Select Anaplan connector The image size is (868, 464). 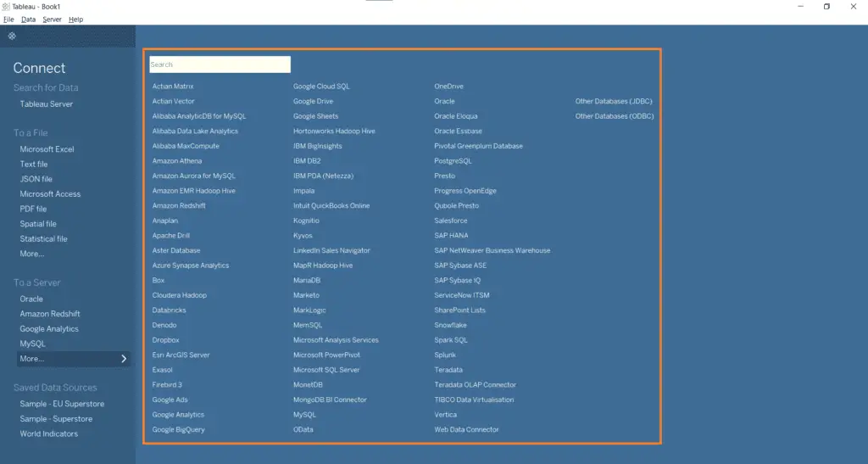tap(165, 221)
